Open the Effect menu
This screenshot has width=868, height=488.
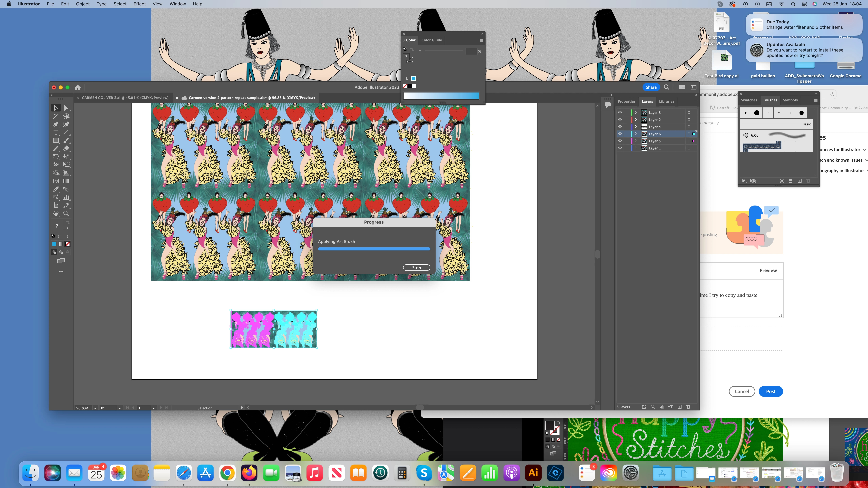pos(140,4)
